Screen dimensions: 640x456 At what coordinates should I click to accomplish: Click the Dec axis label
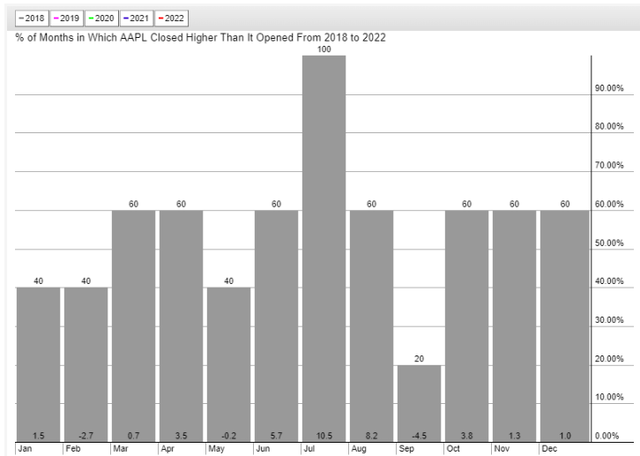pyautogui.click(x=549, y=449)
